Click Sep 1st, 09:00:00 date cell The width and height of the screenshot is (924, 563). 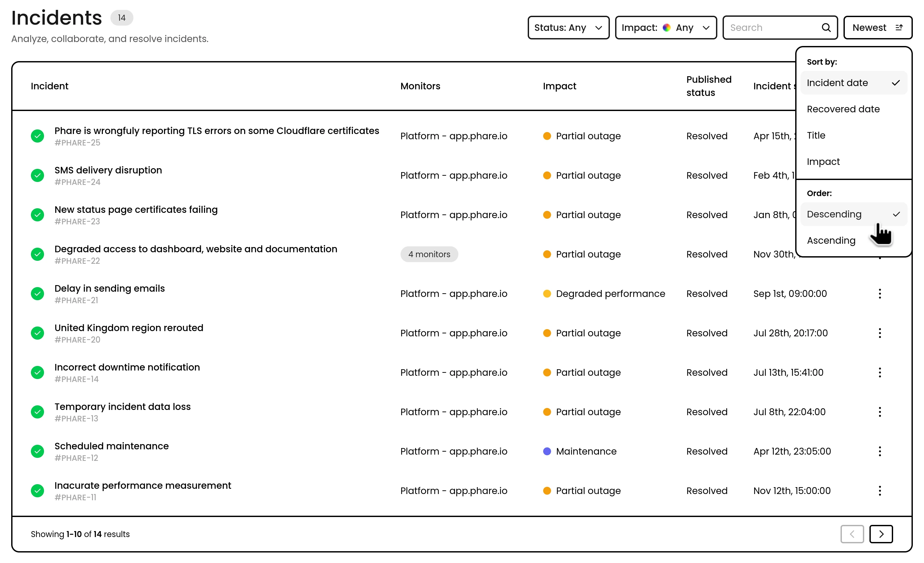coord(790,294)
